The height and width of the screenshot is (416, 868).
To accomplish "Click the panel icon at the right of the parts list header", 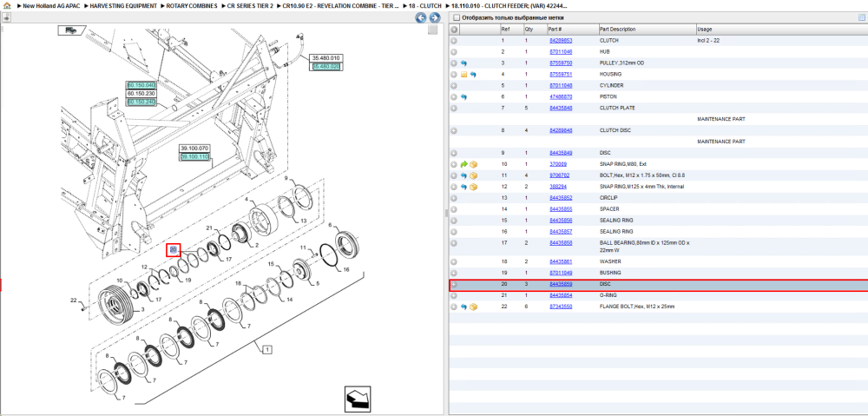I will pos(861,17).
